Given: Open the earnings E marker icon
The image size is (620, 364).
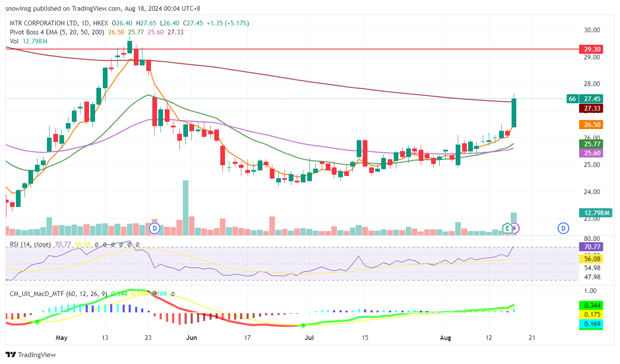Looking at the screenshot, I should click(x=508, y=228).
